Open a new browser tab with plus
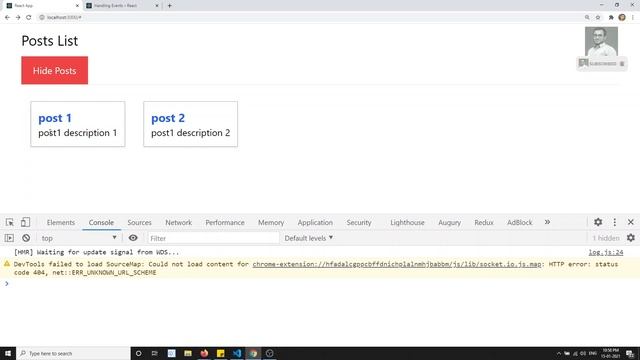 [x=169, y=6]
